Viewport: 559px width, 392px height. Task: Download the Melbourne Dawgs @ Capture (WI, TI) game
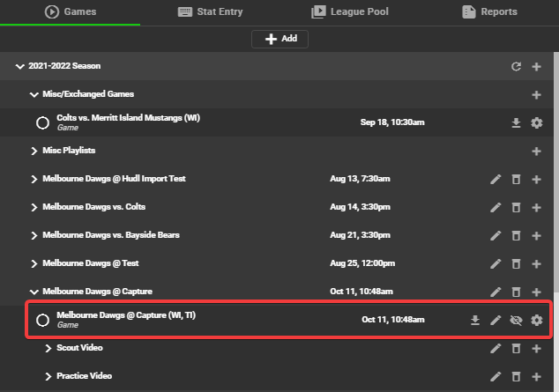pos(475,320)
